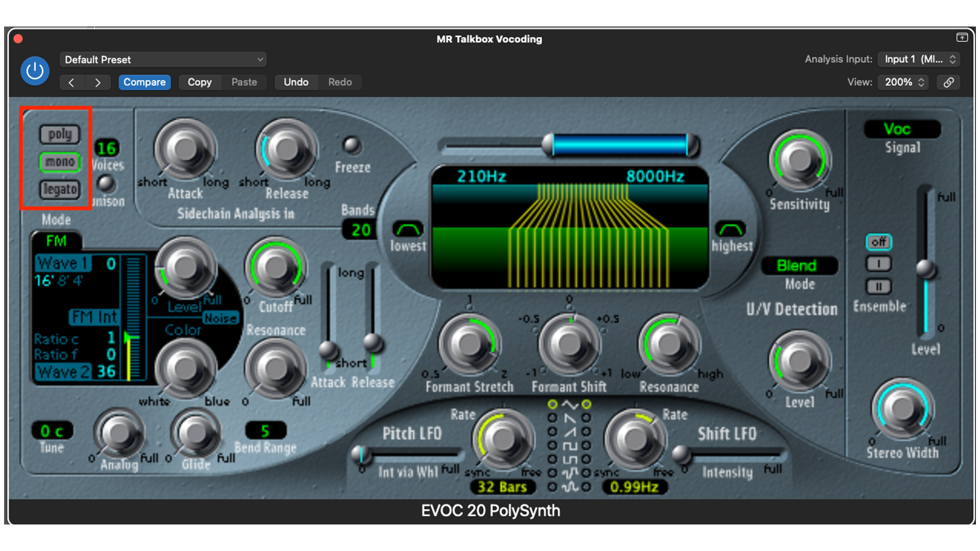The image size is (980, 551).
Task: Click the smoothed random waveform icon
Action: point(570,487)
